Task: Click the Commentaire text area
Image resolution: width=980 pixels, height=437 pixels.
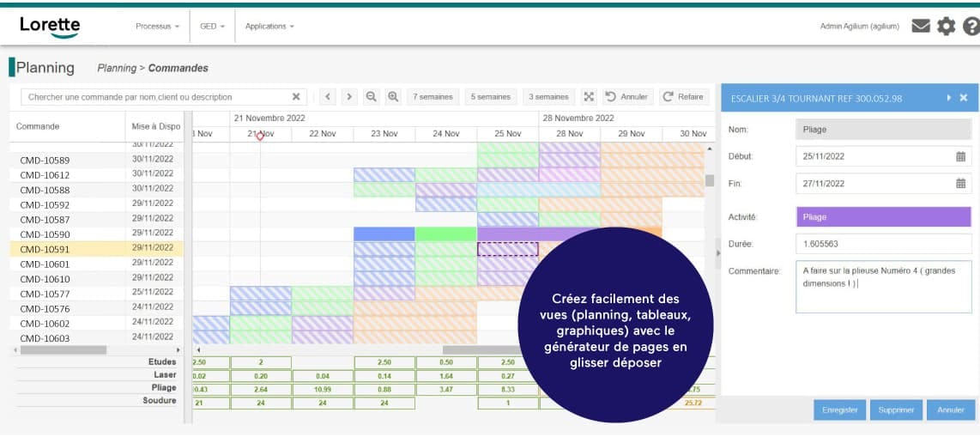Action: click(x=883, y=287)
